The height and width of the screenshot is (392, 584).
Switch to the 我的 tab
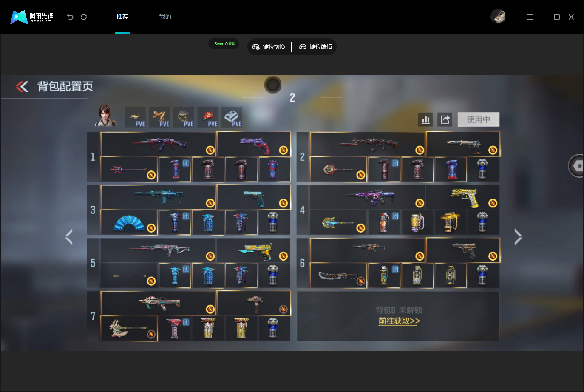coord(165,17)
